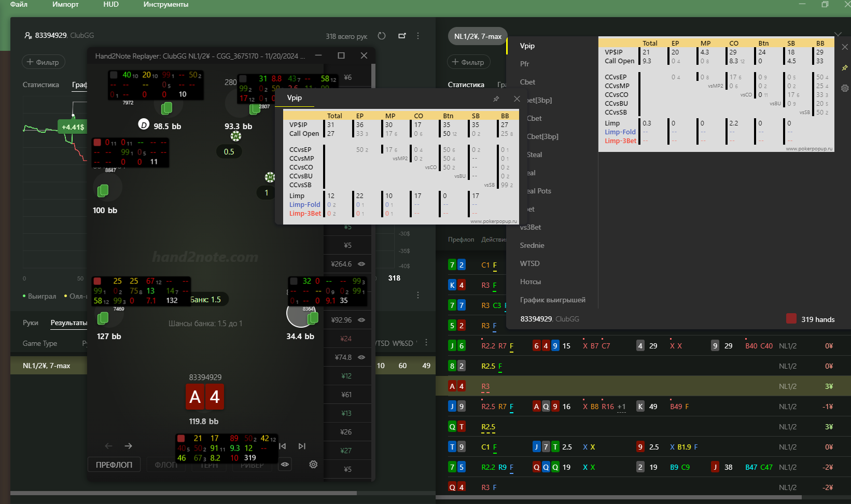851x504 pixels.
Task: Open the Импорт menu
Action: tap(65, 4)
